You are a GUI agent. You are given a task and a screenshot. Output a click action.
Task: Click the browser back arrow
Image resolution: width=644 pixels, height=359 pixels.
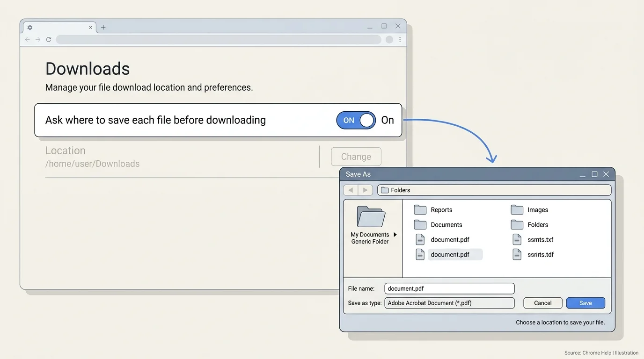(27, 40)
